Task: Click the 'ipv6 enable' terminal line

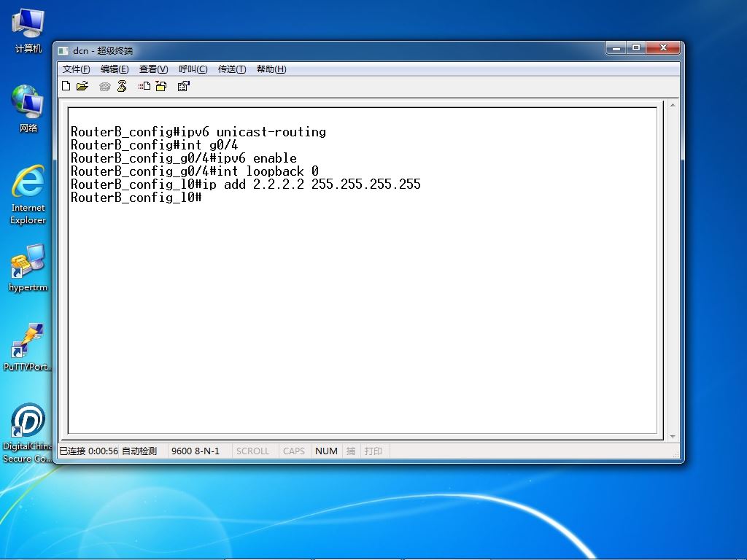Action: [x=183, y=158]
